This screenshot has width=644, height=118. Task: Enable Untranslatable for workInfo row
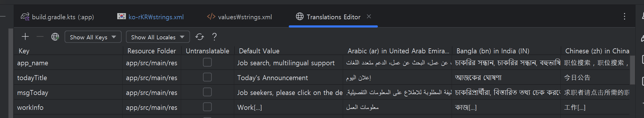coord(207,107)
